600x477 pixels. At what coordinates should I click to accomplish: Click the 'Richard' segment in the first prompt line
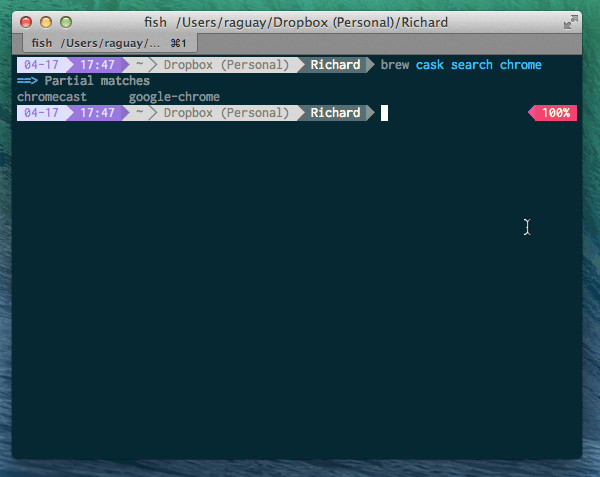coord(335,65)
